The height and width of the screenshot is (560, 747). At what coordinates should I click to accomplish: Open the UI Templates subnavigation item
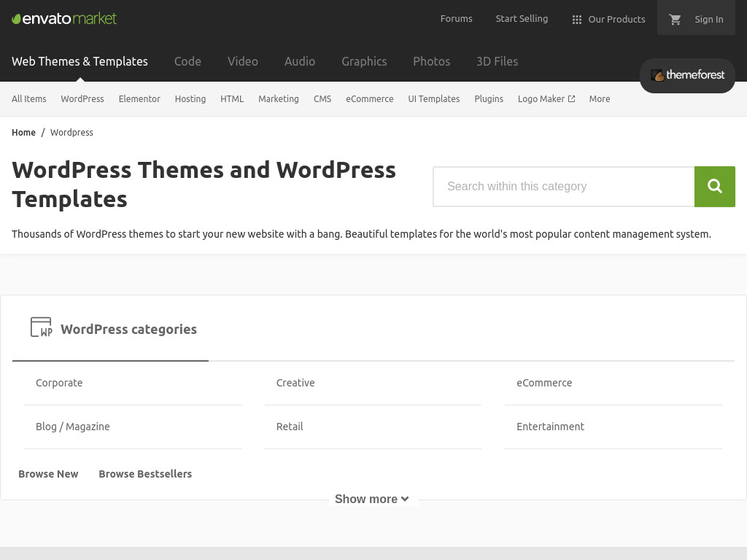[x=433, y=98]
